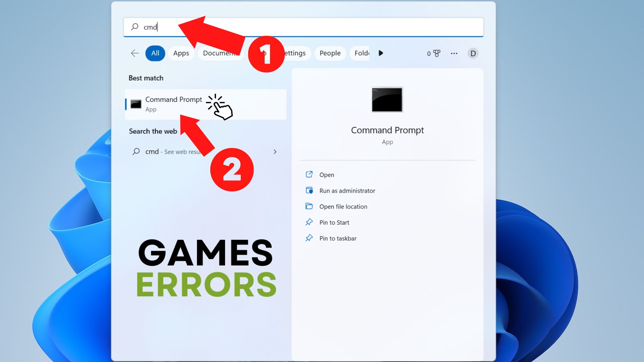This screenshot has width=644, height=362.
Task: Switch to the Documents filter tab
Action: 220,53
